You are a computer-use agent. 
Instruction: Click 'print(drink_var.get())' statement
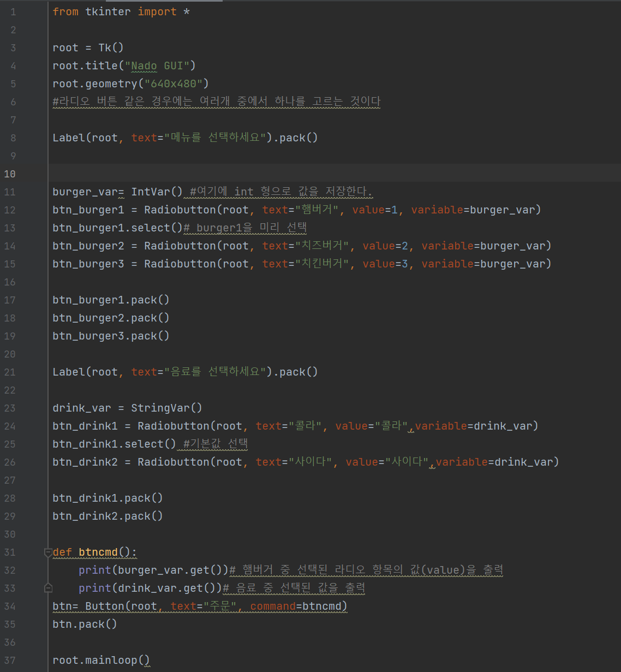click(x=150, y=588)
